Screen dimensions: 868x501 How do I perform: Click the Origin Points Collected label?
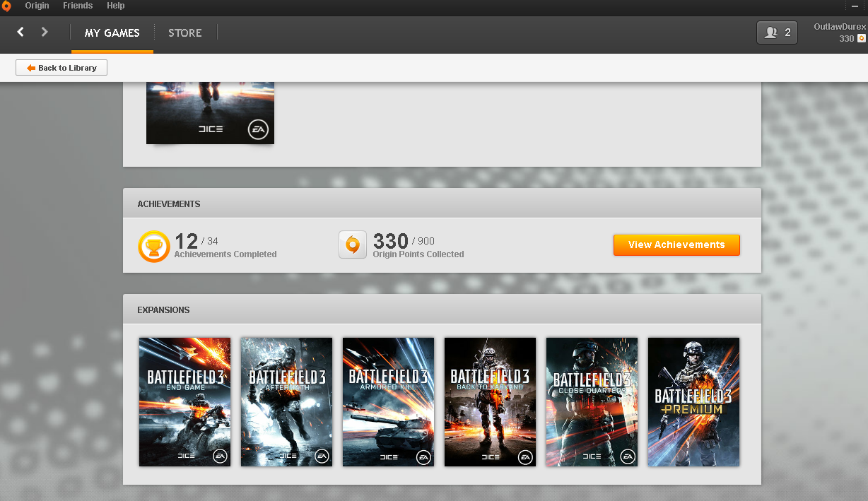[418, 254]
